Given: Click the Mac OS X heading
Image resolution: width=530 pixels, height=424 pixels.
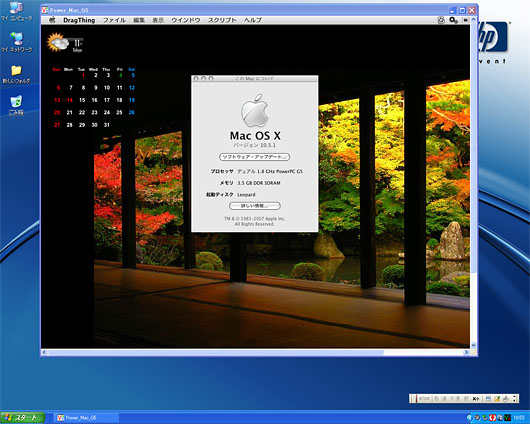Looking at the screenshot, I should [x=255, y=136].
